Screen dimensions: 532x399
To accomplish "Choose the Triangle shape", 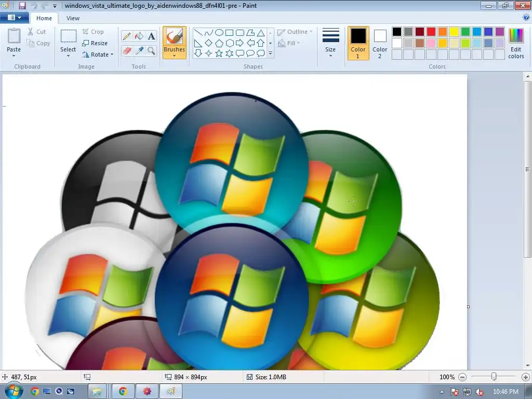I will coord(261,33).
